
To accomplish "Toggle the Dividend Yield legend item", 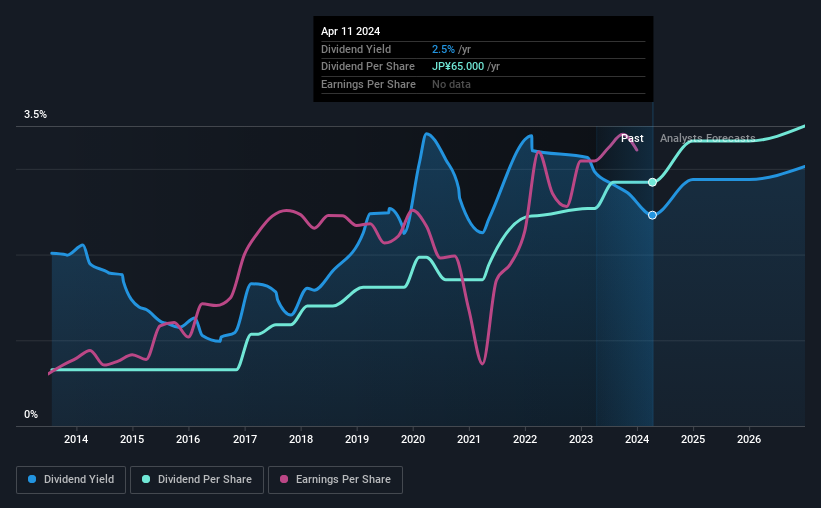I will pyautogui.click(x=71, y=480).
